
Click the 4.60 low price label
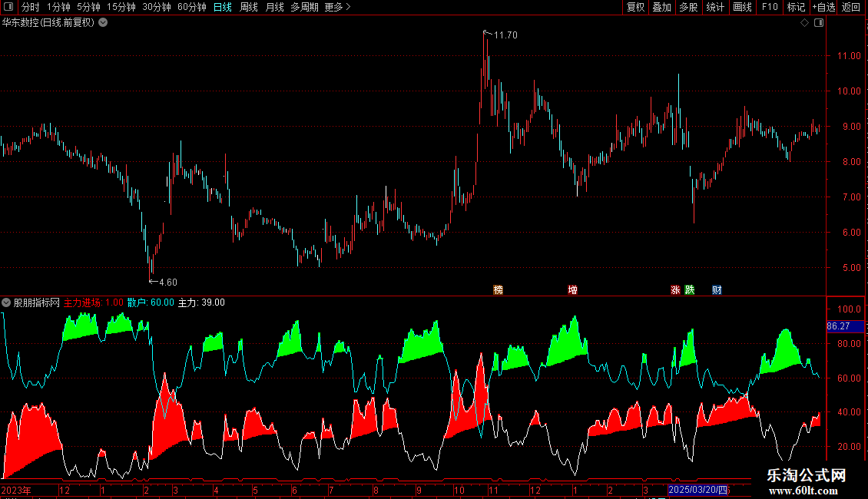tap(168, 283)
